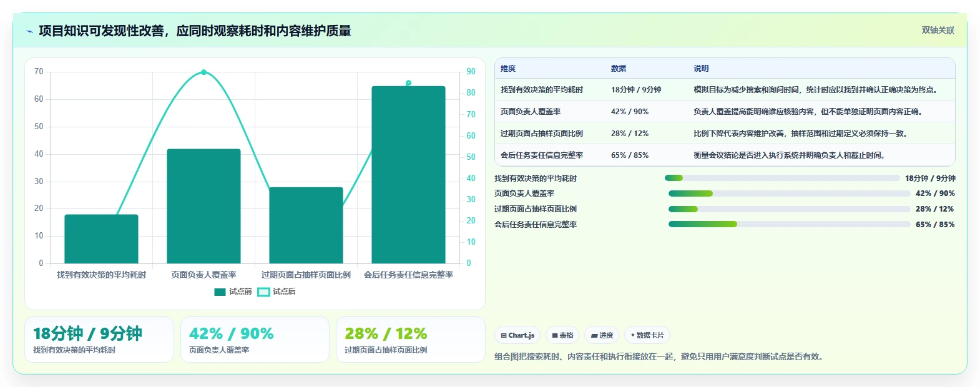The image size is (980, 387).
Task: Click x-axis label 找到有效决策的平均耗时
Action: [x=101, y=275]
